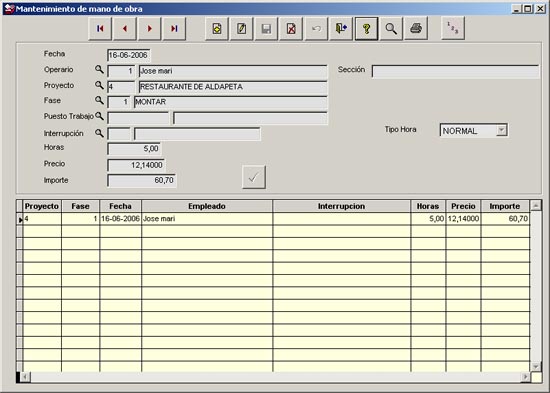Click the exit door icon
550x393 pixels.
341,29
